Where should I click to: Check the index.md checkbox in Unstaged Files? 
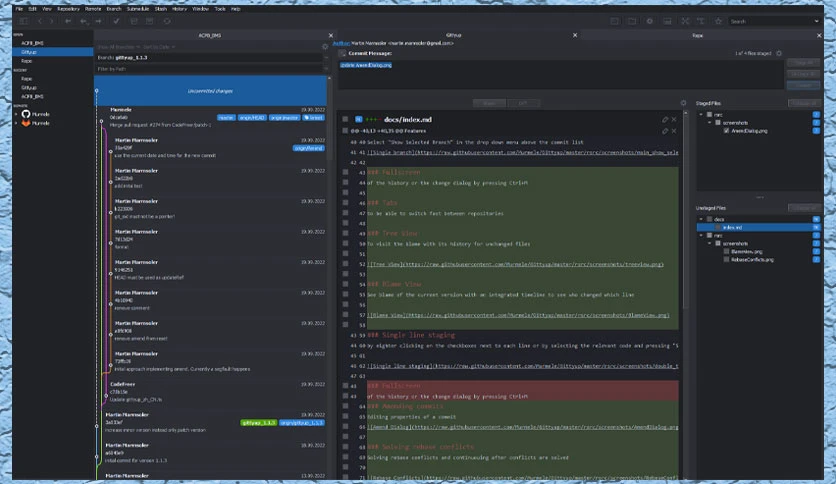click(718, 228)
